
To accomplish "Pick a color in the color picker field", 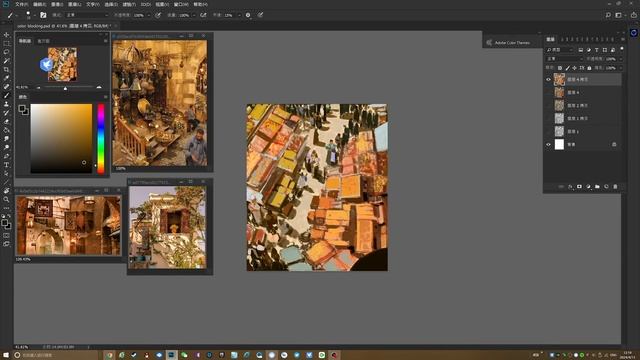I will tap(61, 138).
